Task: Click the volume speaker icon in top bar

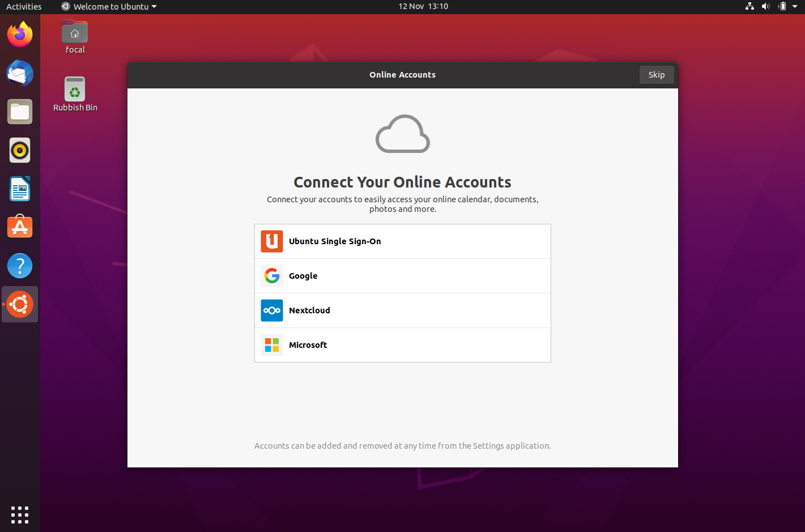Action: 765,6
